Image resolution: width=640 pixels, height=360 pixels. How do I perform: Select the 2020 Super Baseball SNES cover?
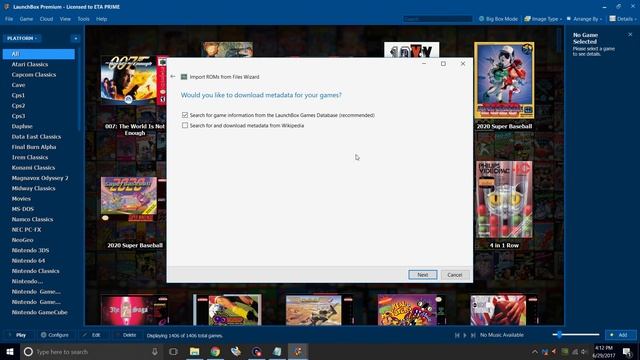(x=133, y=199)
